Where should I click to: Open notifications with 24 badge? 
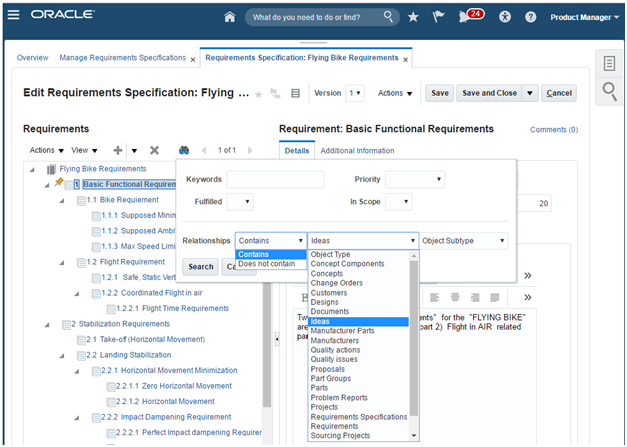(468, 17)
